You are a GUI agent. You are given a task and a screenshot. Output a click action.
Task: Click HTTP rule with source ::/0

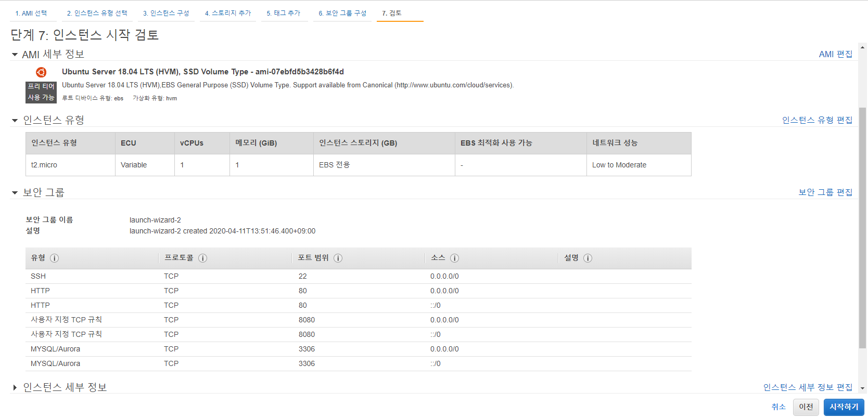(358, 306)
